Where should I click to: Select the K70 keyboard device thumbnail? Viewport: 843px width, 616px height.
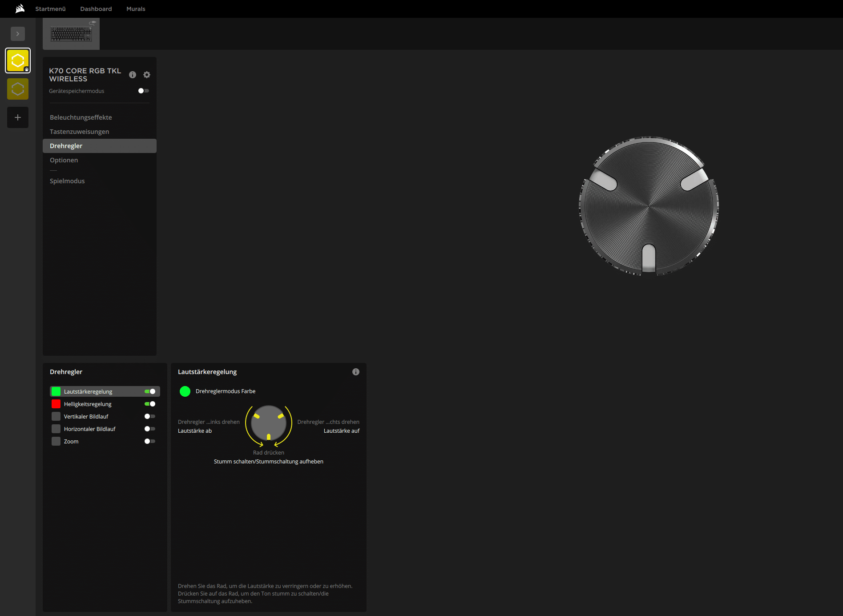[71, 34]
